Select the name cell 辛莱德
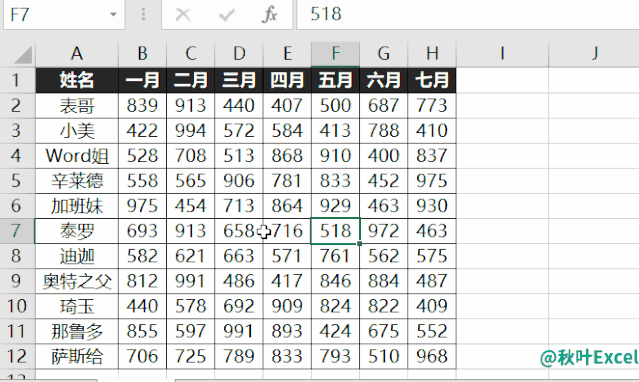The height and width of the screenshot is (382, 639). tap(77, 181)
